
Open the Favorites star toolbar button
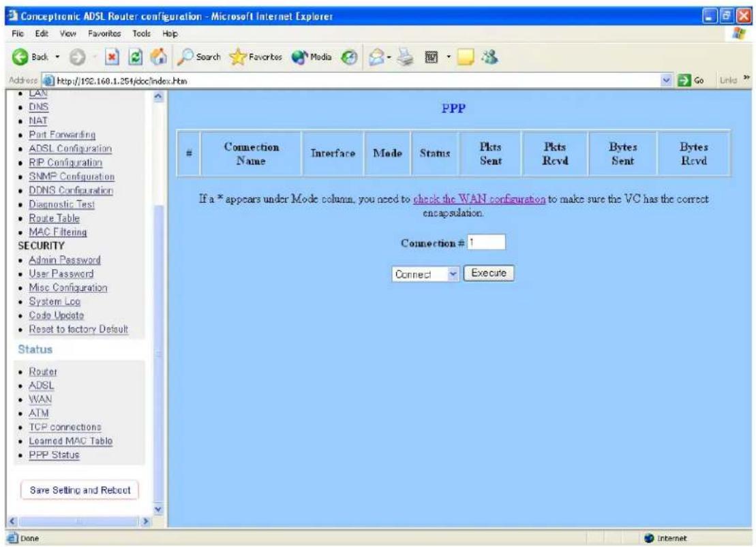pos(256,57)
